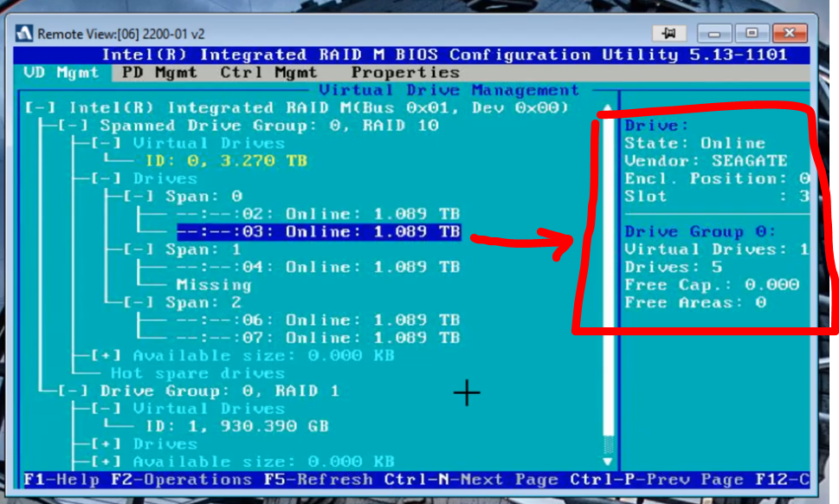This screenshot has height=504, width=839.
Task: Select highlighted drive 03 Online 1.089 TB
Action: point(319,232)
